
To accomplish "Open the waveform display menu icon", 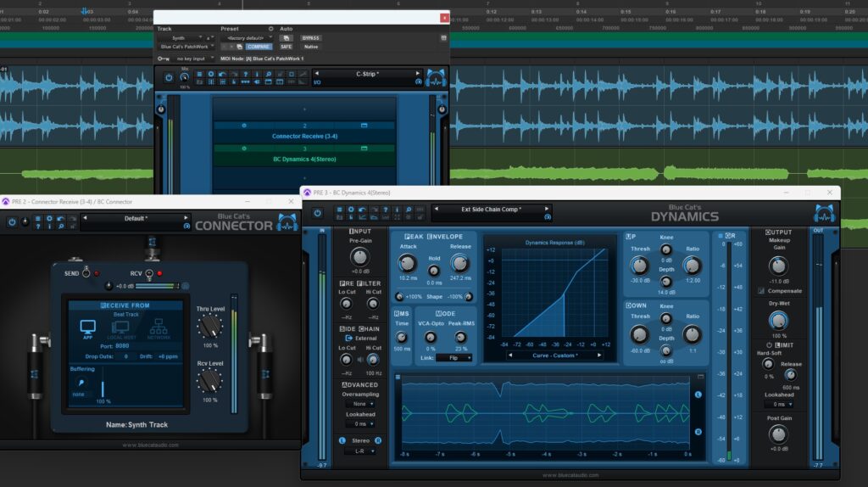I will pos(398,378).
